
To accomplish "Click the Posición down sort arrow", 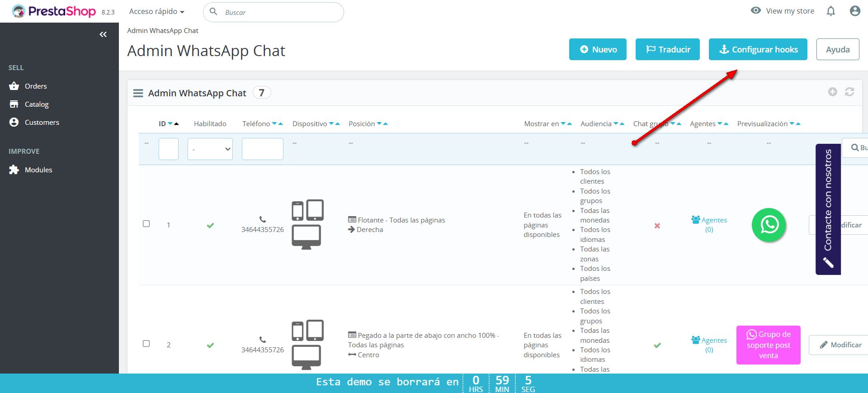I will 379,124.
